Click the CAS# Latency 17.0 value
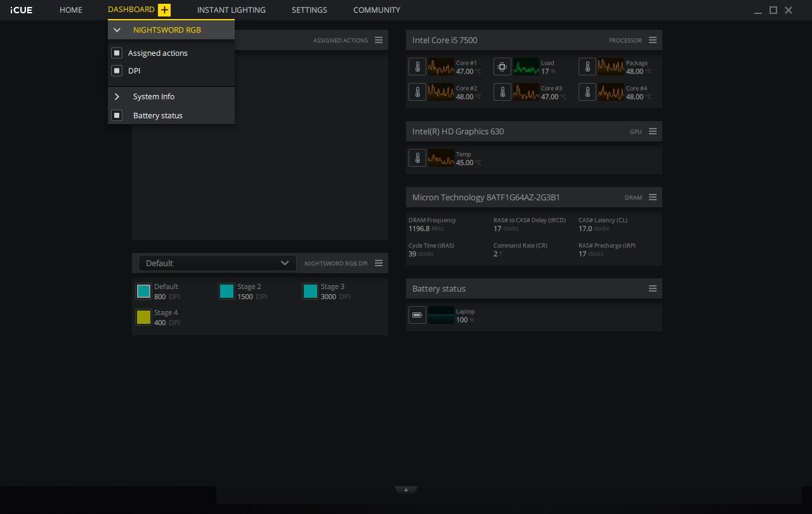This screenshot has width=812, height=514. [585, 229]
